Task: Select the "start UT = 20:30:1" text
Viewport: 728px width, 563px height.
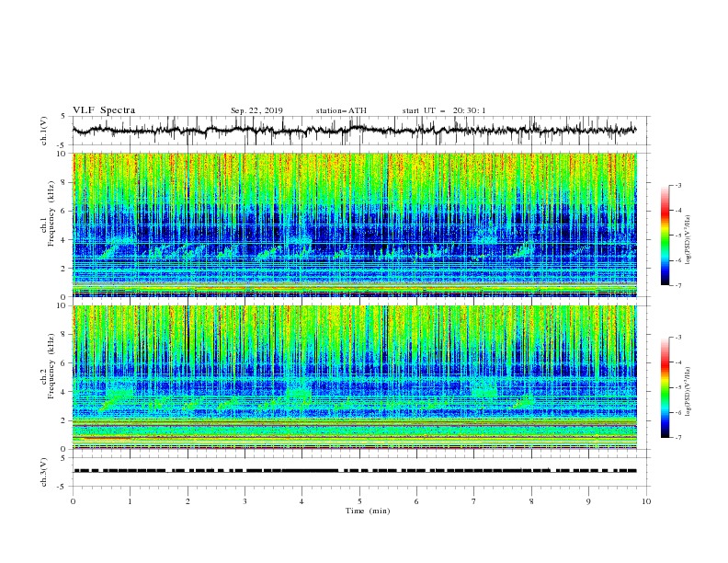Action: point(444,110)
